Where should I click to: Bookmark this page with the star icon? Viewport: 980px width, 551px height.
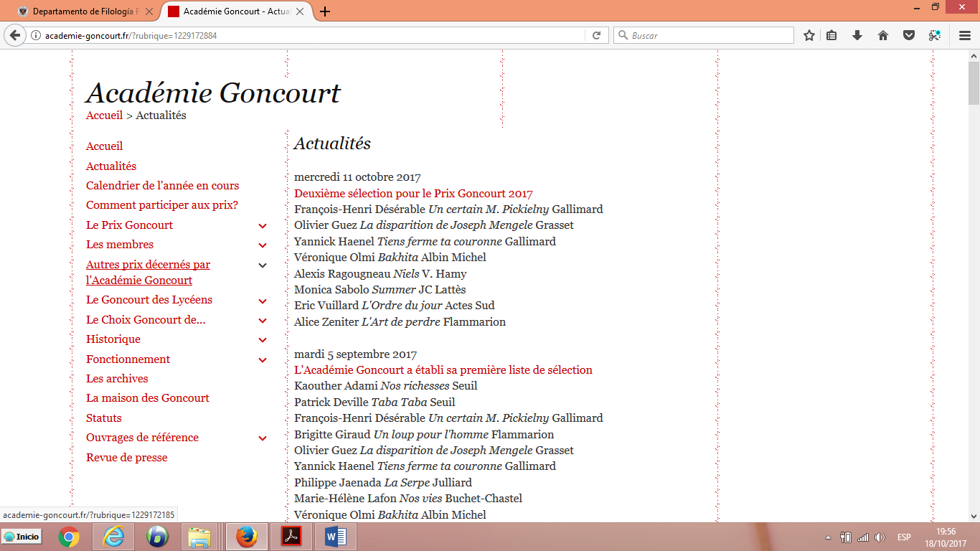coord(809,35)
